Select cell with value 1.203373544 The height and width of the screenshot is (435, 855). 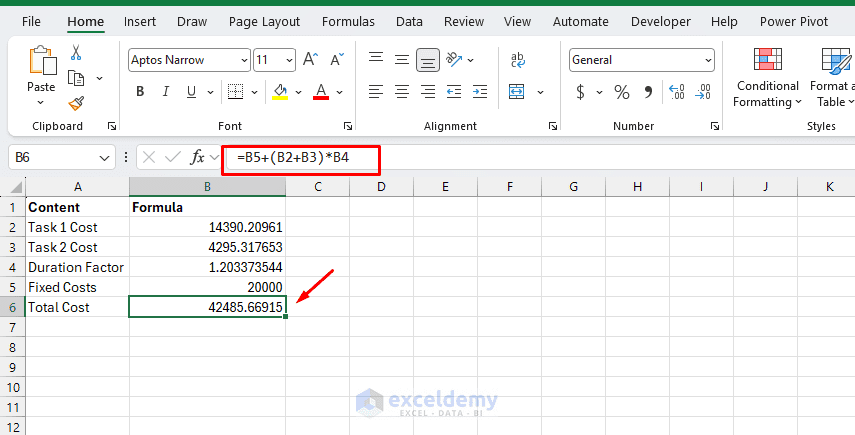(207, 267)
